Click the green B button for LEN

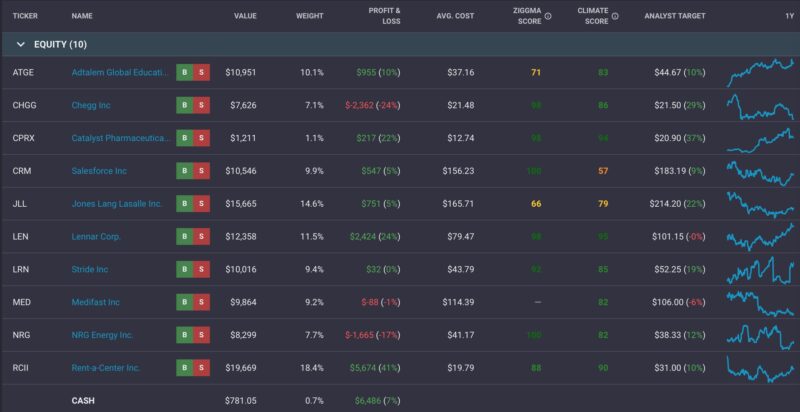click(185, 237)
